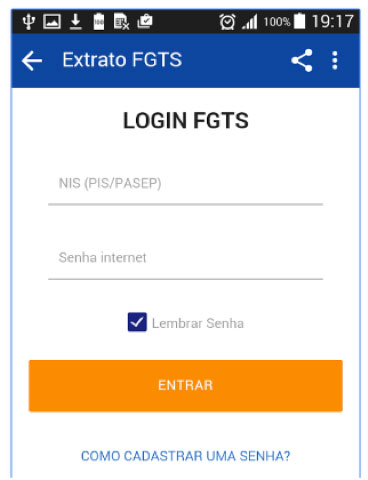Tap the USB status bar icon
Screen dimensions: 368x480
[29, 22]
